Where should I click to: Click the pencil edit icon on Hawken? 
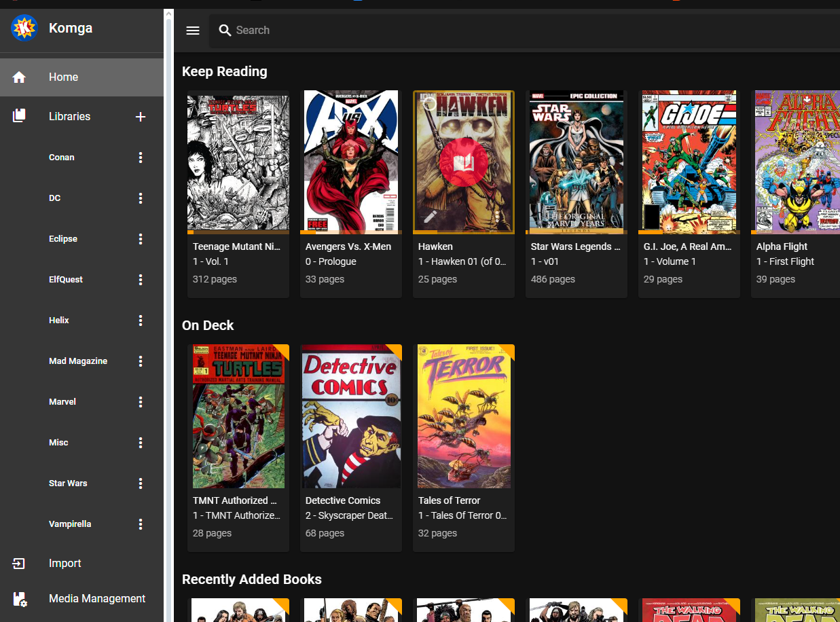coord(430,217)
